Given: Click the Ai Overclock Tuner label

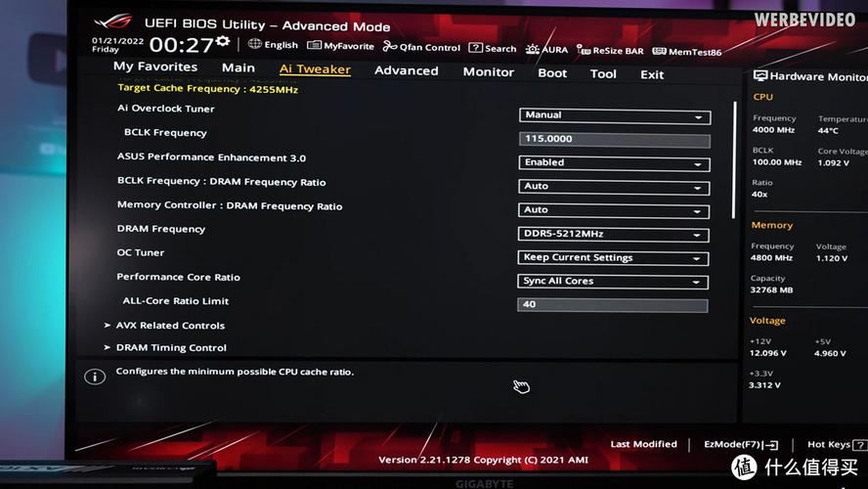Looking at the screenshot, I should 165,109.
